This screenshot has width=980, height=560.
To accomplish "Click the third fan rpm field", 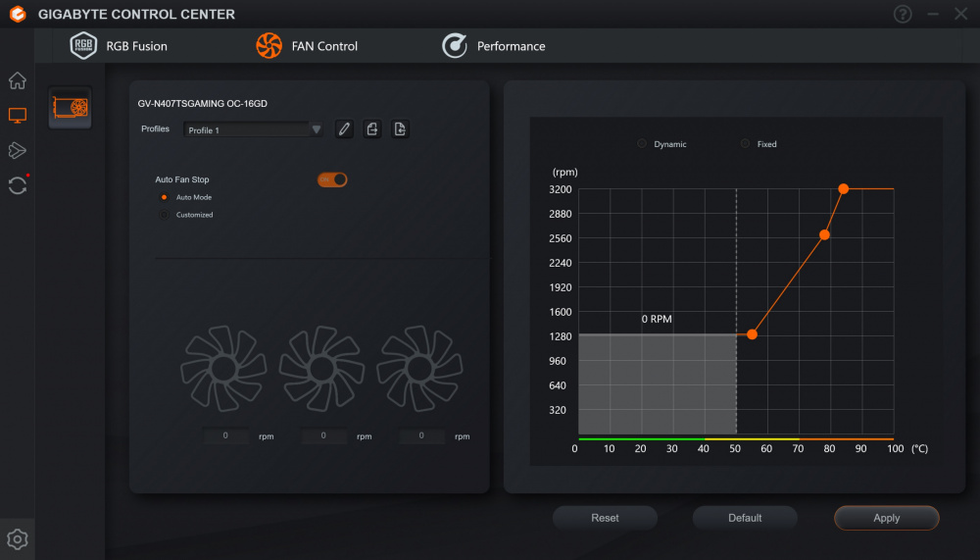I will 421,435.
